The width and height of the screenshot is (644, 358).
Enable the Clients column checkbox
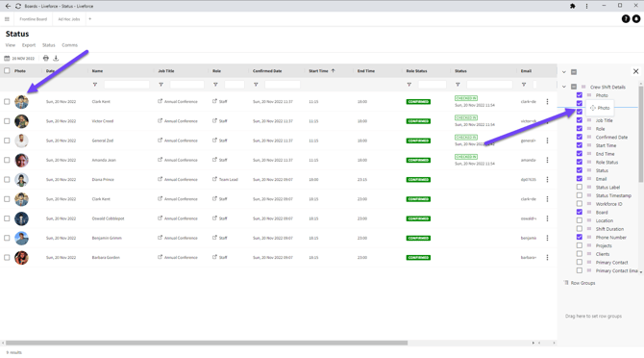[580, 254]
